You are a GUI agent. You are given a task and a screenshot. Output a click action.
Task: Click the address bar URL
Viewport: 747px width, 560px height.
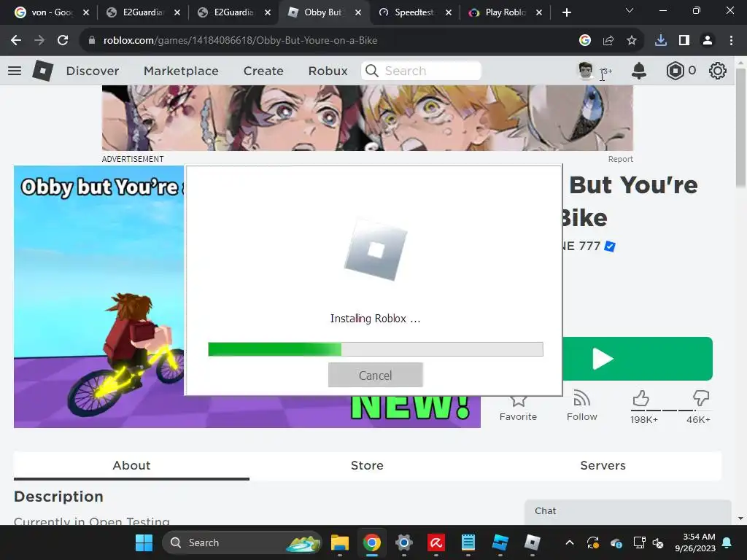coord(240,41)
